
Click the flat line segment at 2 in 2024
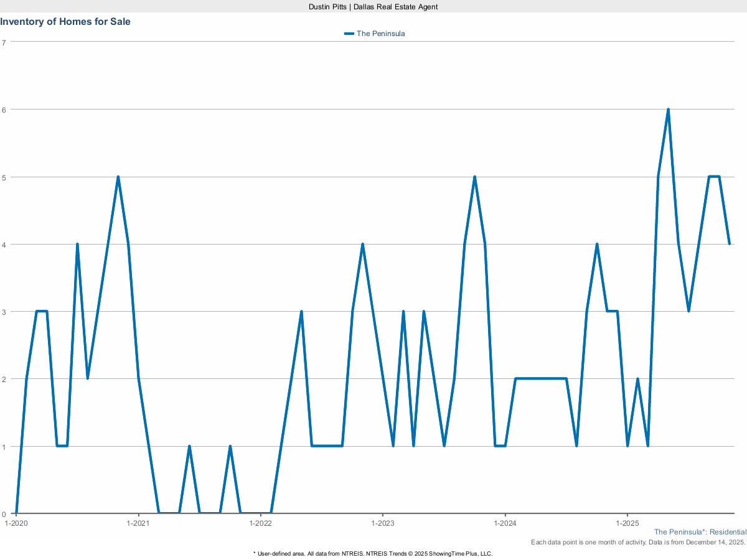point(540,378)
